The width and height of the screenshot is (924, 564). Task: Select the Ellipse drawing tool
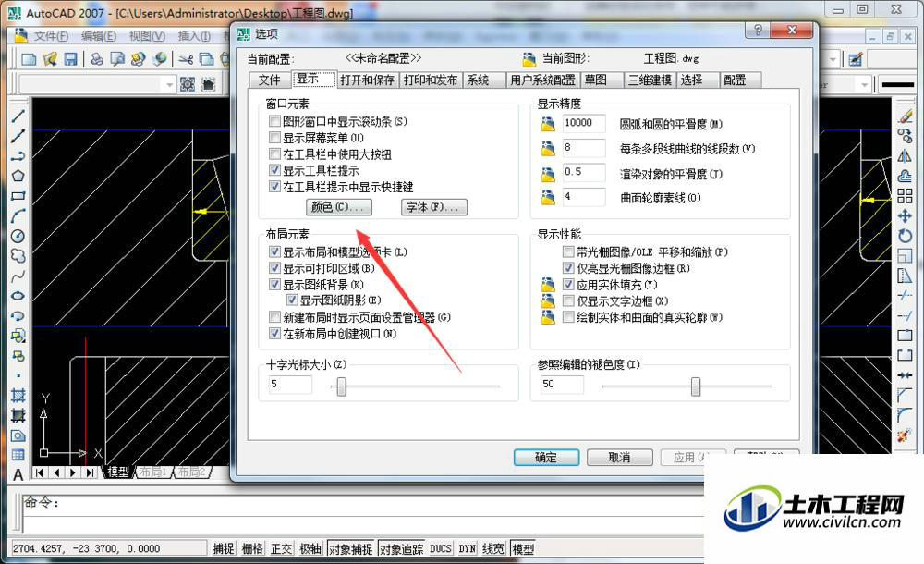point(18,296)
